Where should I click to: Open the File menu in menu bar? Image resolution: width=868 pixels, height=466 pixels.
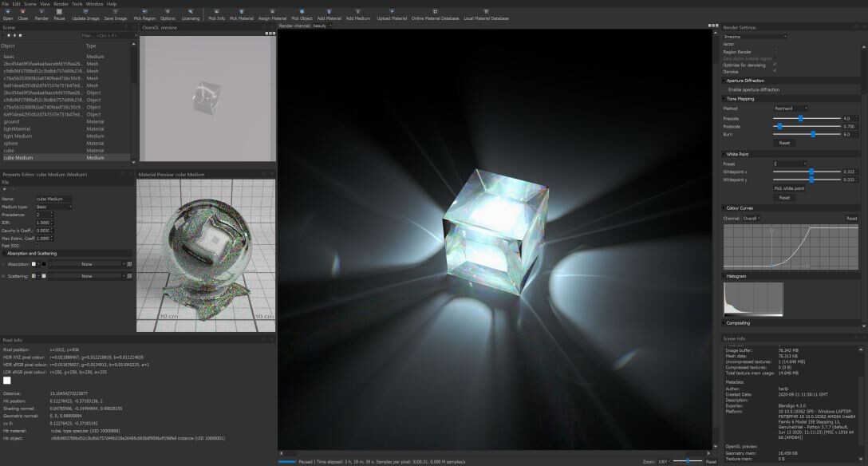pyautogui.click(x=5, y=4)
